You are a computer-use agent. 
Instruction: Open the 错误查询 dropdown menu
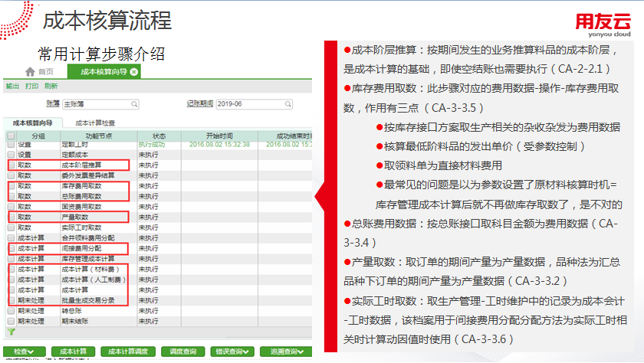tap(231, 352)
